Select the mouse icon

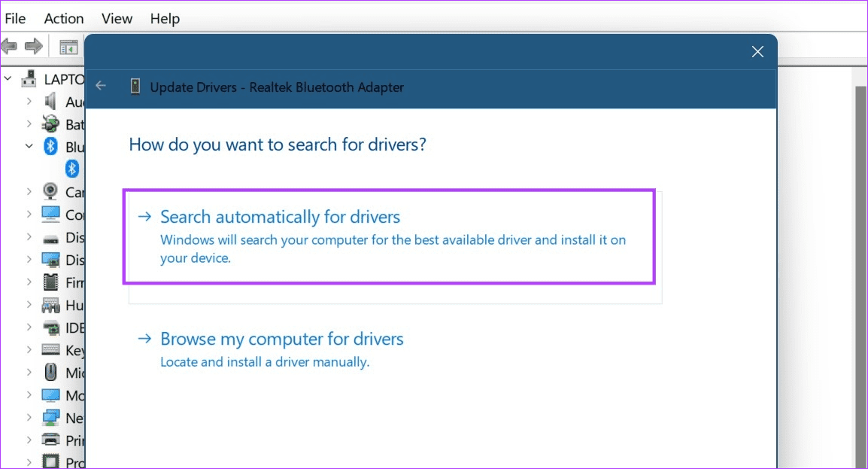click(x=50, y=372)
